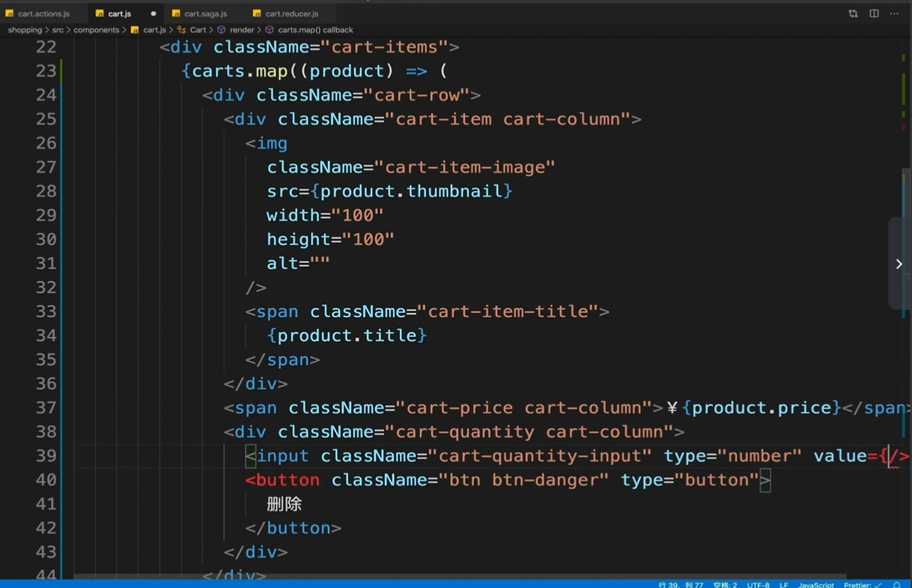Click the alt="" attribute
Viewport: 912px width, 588px height.
(298, 263)
